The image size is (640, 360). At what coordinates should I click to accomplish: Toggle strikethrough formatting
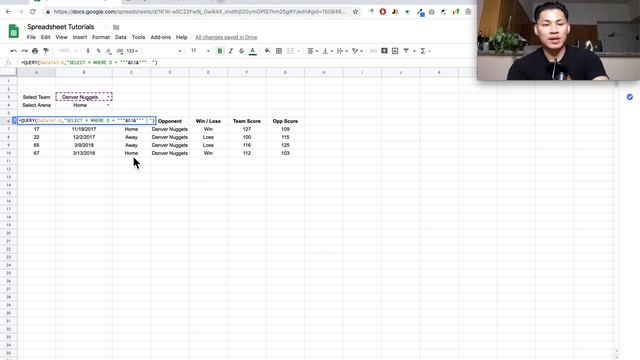pyautogui.click(x=241, y=51)
